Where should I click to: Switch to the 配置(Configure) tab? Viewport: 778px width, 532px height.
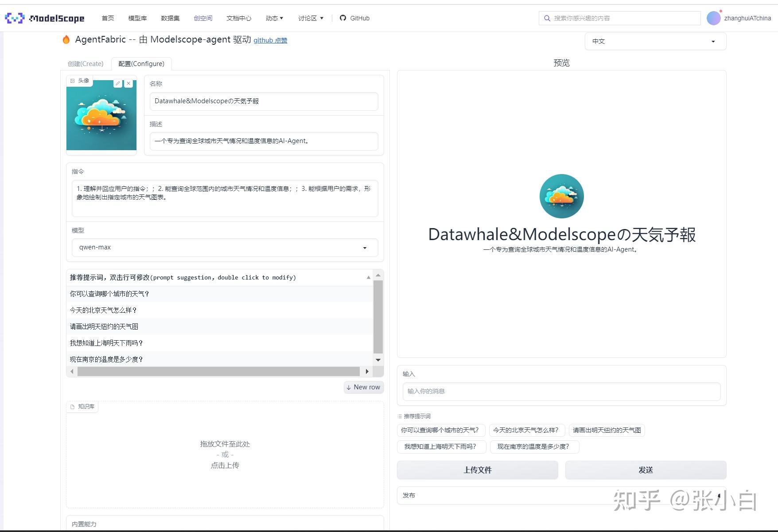[141, 64]
